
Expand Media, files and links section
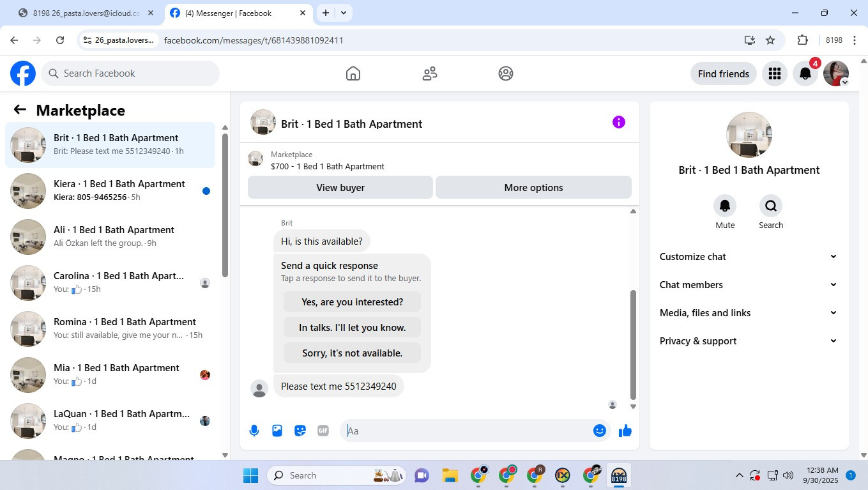(x=749, y=313)
